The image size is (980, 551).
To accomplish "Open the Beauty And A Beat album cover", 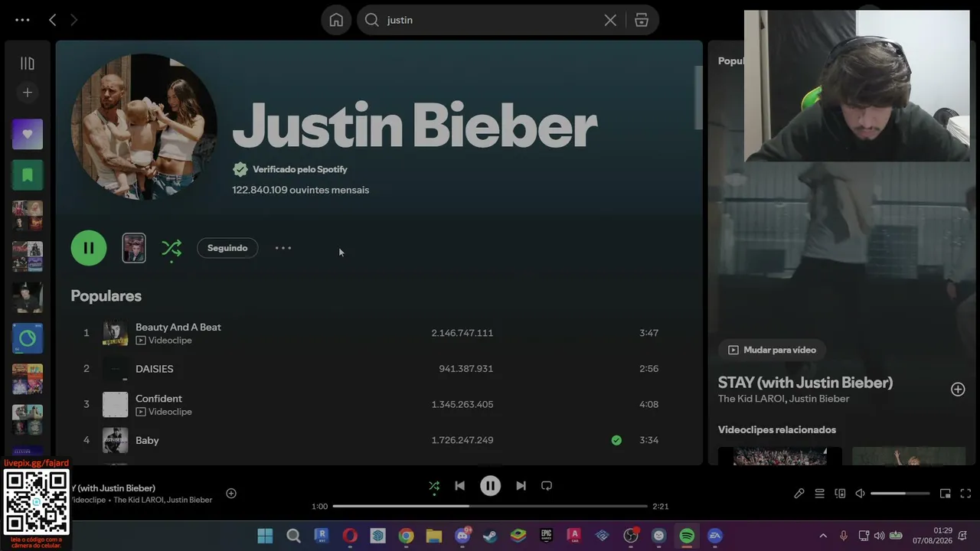I will pyautogui.click(x=116, y=333).
